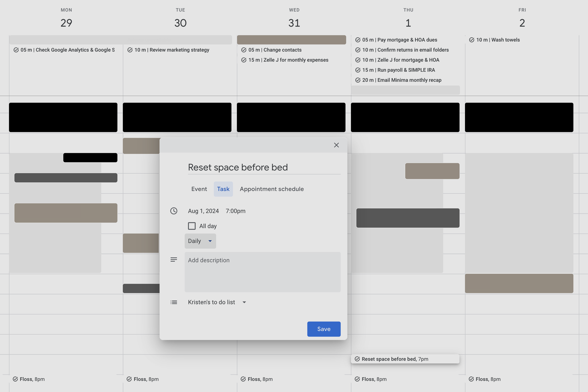The height and width of the screenshot is (392, 588).
Task: Click the Add description field
Action: tap(262, 272)
